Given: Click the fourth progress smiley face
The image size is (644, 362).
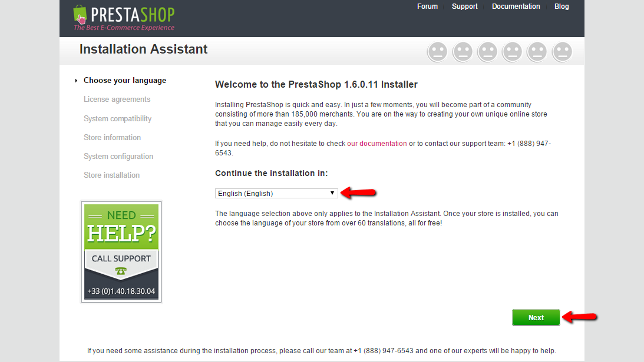Looking at the screenshot, I should click(x=512, y=52).
